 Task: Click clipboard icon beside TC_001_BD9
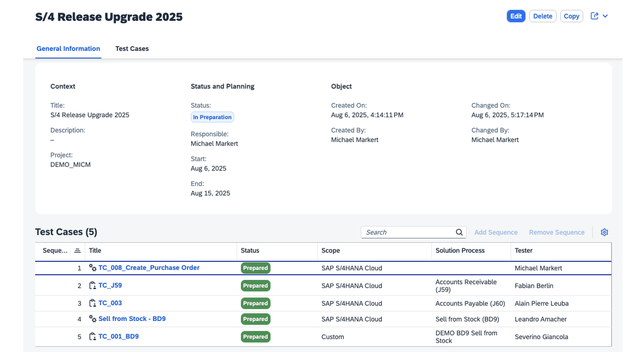(92, 337)
